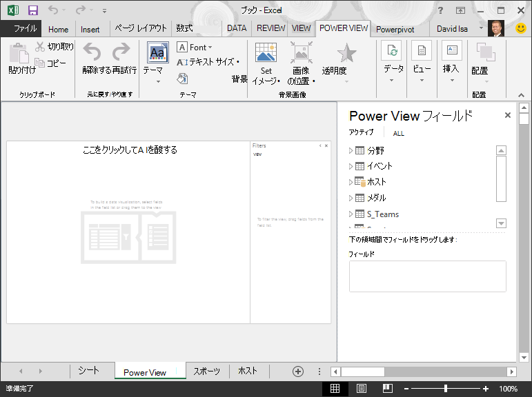This screenshot has width=532, height=397.
Task: Switch to the DATA tab
Action: coord(237,28)
